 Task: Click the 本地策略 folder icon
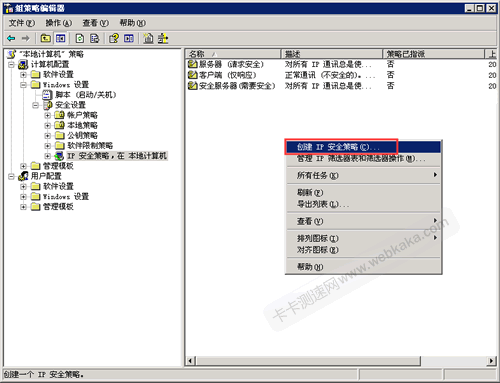pyautogui.click(x=60, y=125)
